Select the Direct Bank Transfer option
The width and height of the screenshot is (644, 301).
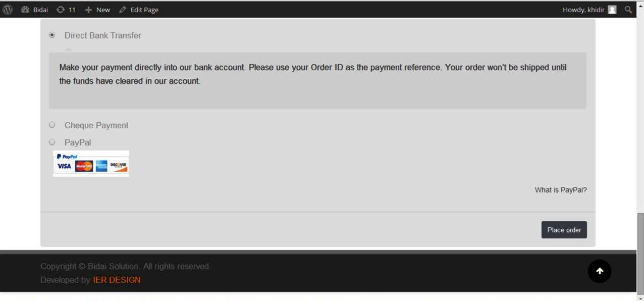pos(52,35)
